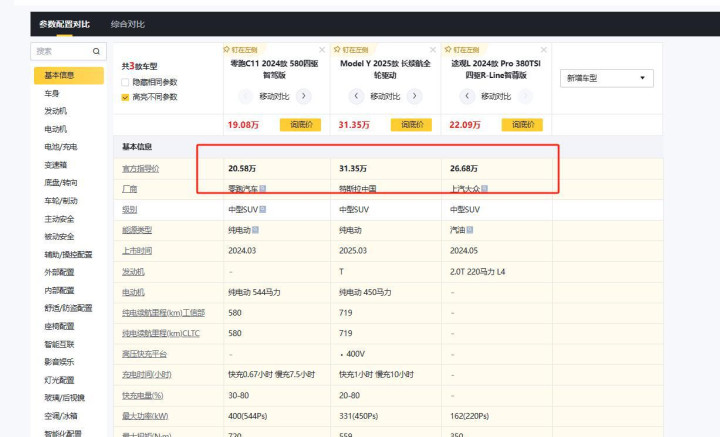Screen dimensions: 720x437
Task: Open the 上市时间 parameter link
Action: 136,251
